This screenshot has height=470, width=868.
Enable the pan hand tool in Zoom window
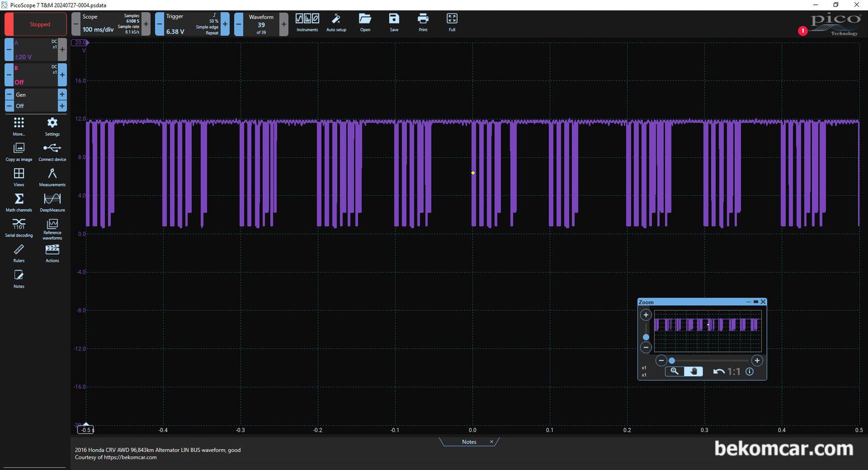click(693, 371)
